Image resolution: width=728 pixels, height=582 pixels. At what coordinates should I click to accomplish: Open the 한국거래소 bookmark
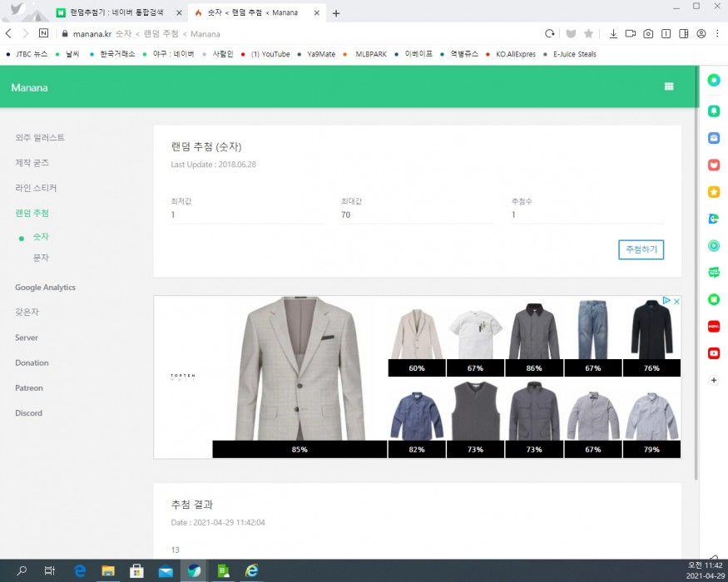coord(111,54)
